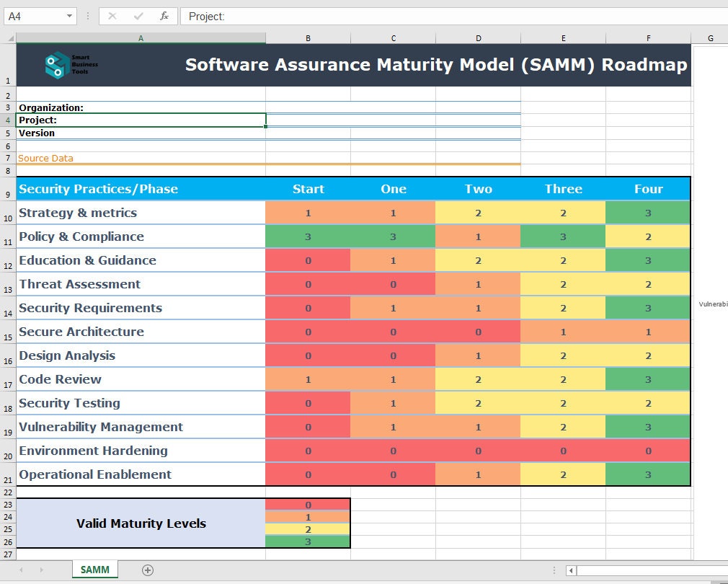This screenshot has width=728, height=584.
Task: Click inside the formula bar
Action: (x=360, y=16)
